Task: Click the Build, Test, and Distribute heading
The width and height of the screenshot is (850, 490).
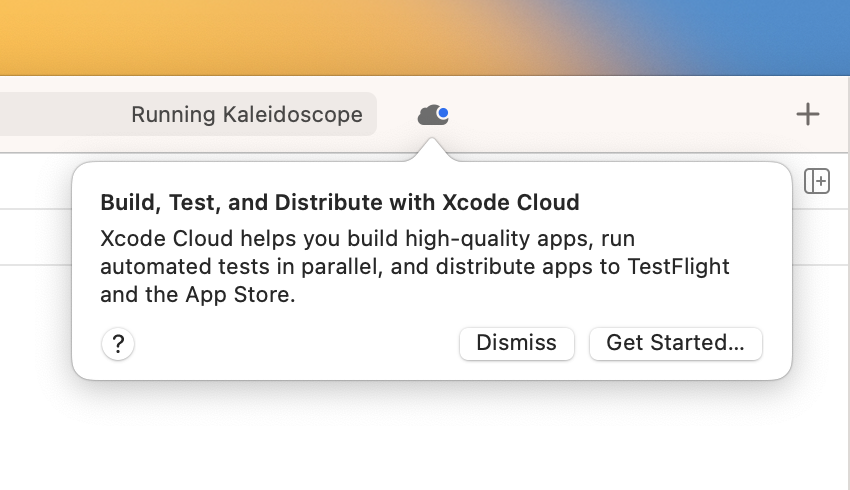Action: point(340,203)
